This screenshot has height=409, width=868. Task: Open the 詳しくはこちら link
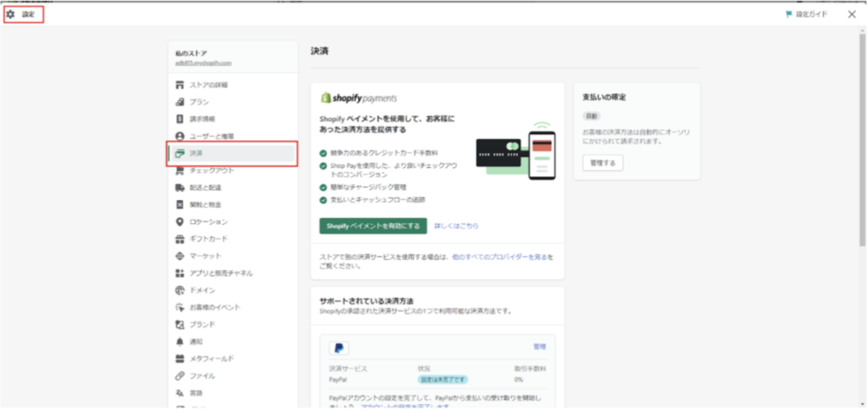click(x=456, y=227)
